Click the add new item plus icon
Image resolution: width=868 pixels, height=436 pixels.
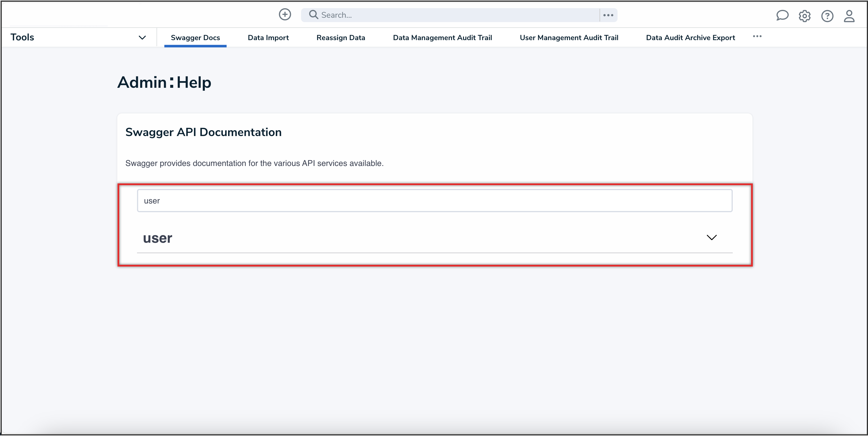[x=285, y=15]
